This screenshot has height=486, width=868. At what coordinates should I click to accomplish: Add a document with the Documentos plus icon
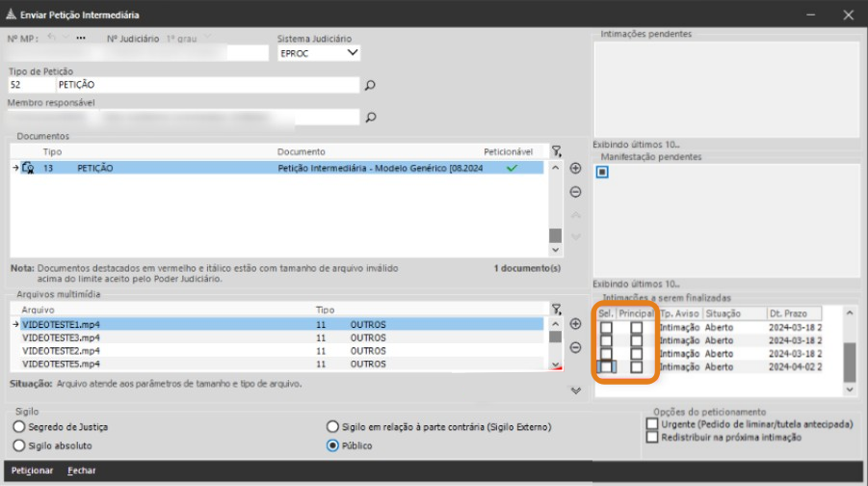click(576, 168)
